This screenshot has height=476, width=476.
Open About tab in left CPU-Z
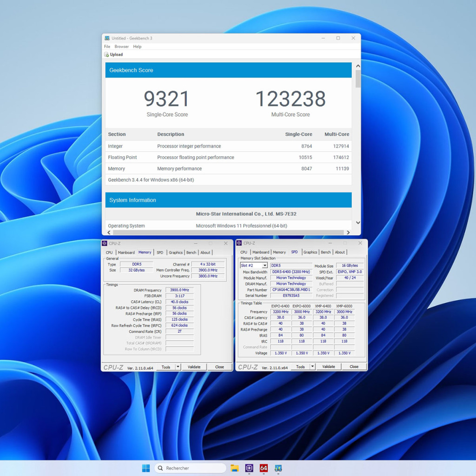point(205,252)
